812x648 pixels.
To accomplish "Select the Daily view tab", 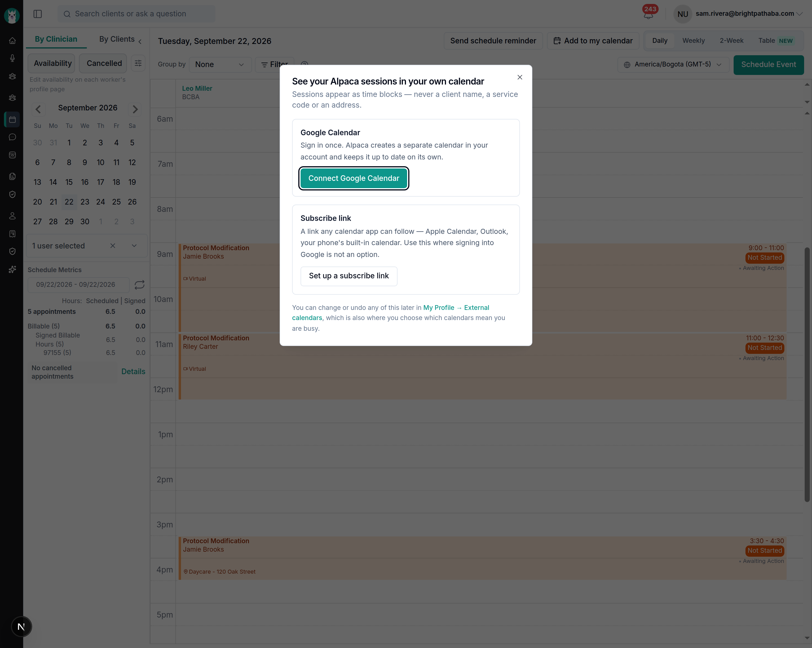I will 659,41.
